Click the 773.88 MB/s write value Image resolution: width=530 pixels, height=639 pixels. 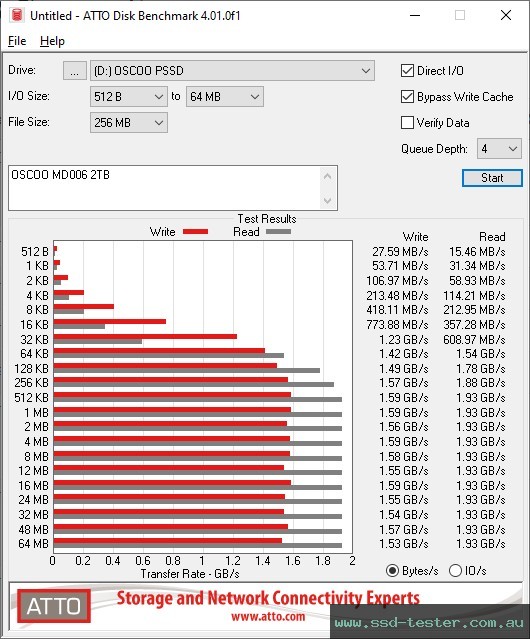tap(397, 325)
